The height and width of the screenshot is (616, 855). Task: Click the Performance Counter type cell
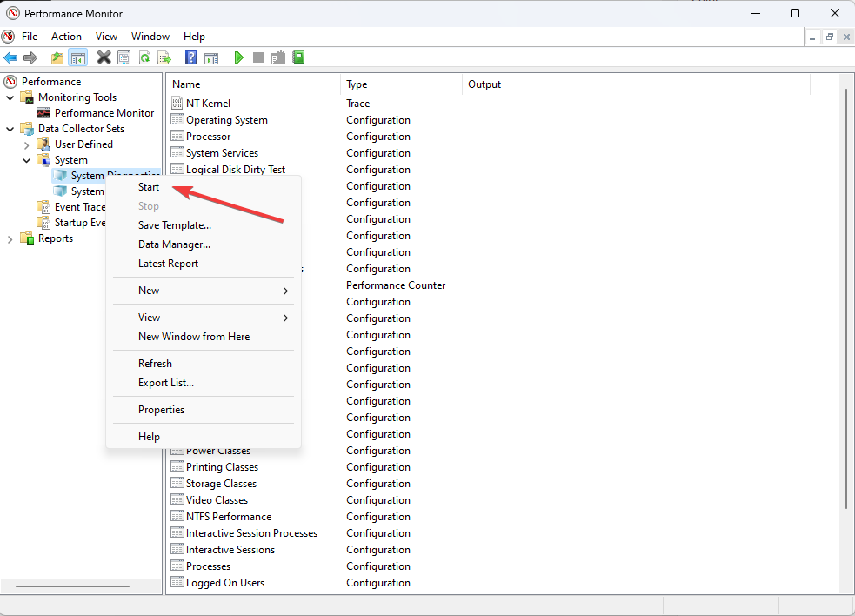(x=396, y=285)
